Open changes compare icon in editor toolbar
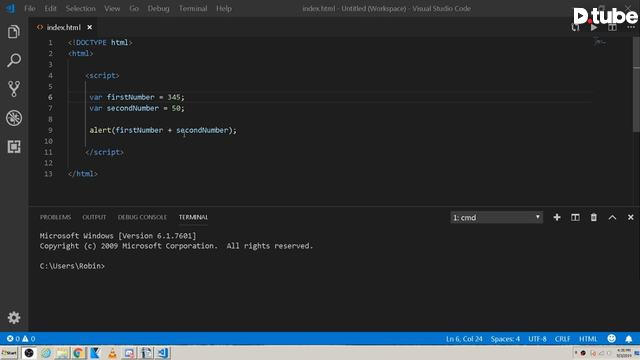The height and width of the screenshot is (360, 640). coord(576,28)
